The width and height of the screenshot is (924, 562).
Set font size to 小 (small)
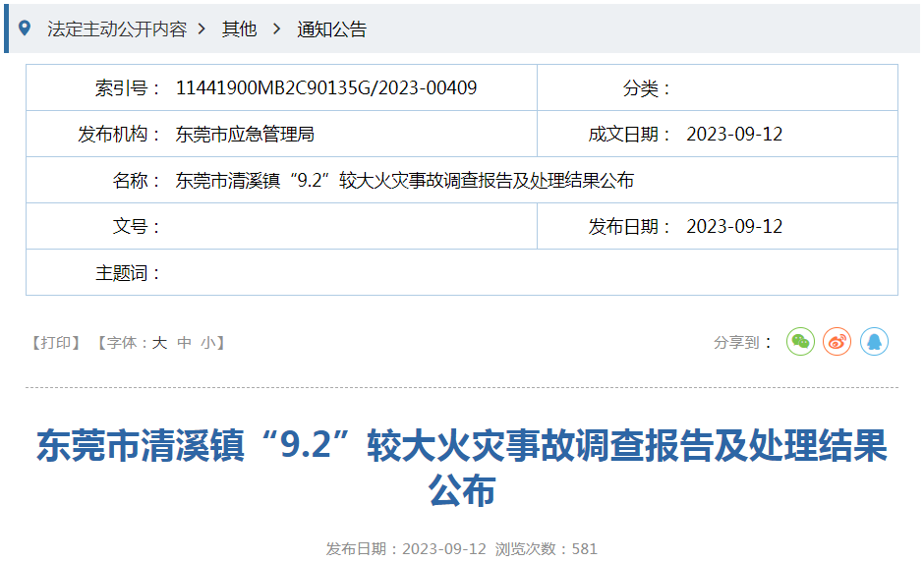pyautogui.click(x=208, y=343)
